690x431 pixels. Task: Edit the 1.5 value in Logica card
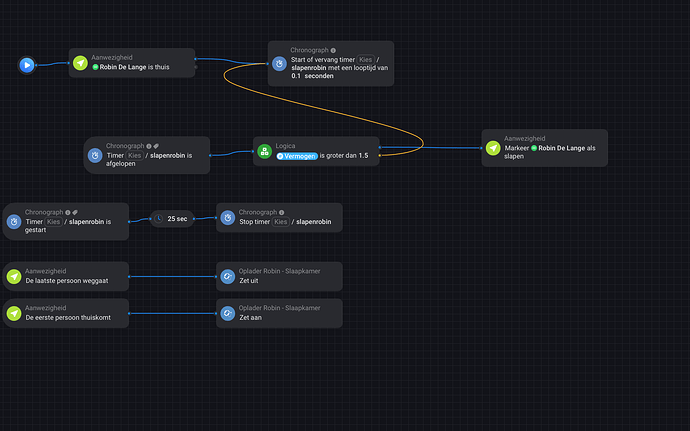(x=363, y=155)
